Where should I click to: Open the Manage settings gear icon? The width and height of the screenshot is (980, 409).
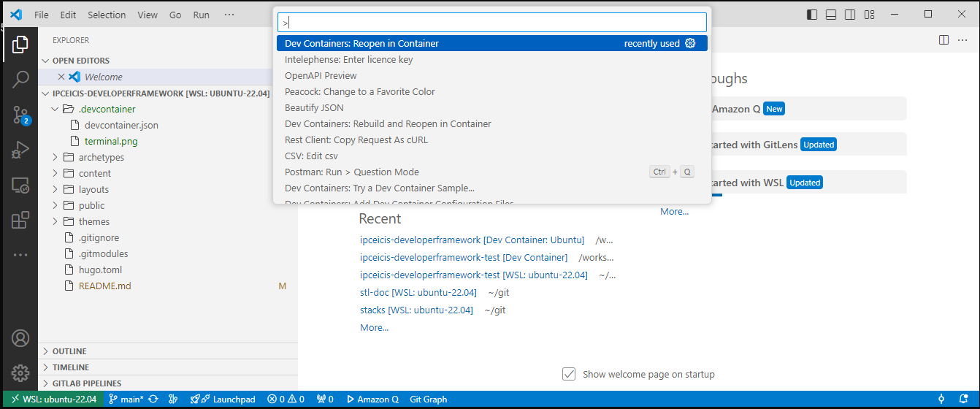coord(20,373)
